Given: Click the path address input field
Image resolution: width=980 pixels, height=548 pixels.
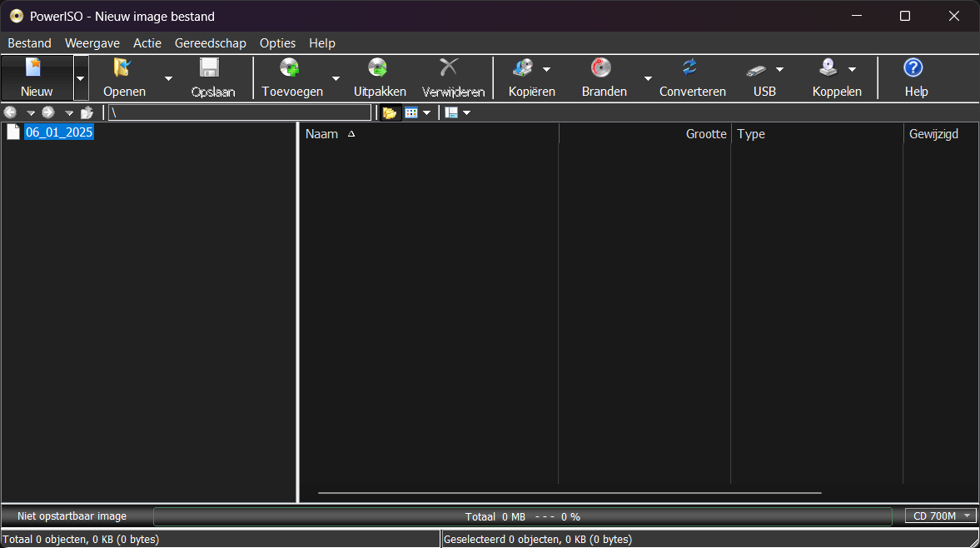Looking at the screenshot, I should [x=240, y=112].
